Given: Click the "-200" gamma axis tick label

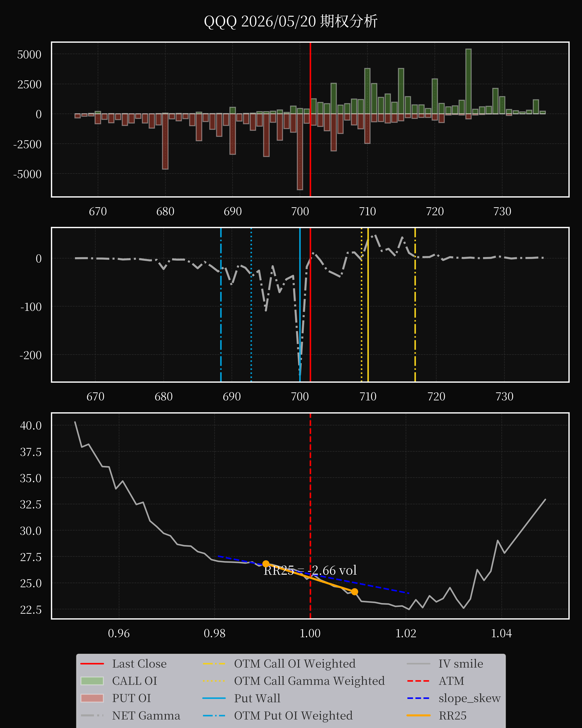Looking at the screenshot, I should (31, 355).
